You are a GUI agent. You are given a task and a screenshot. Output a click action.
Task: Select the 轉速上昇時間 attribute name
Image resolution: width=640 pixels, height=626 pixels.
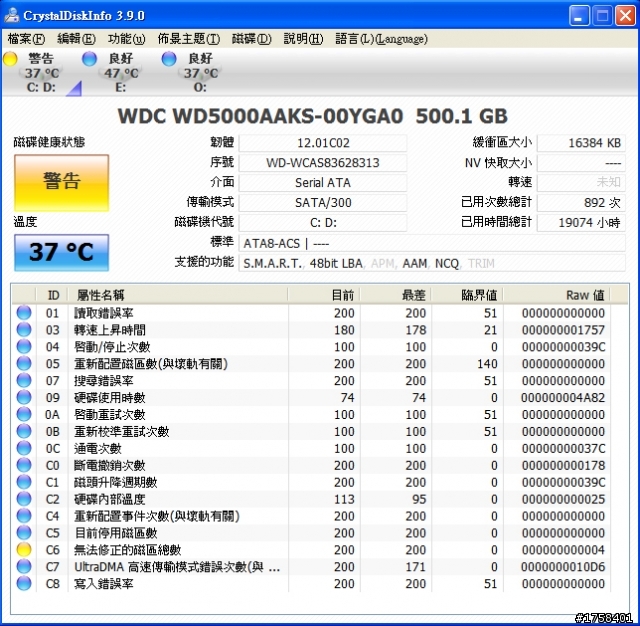pyautogui.click(x=109, y=330)
